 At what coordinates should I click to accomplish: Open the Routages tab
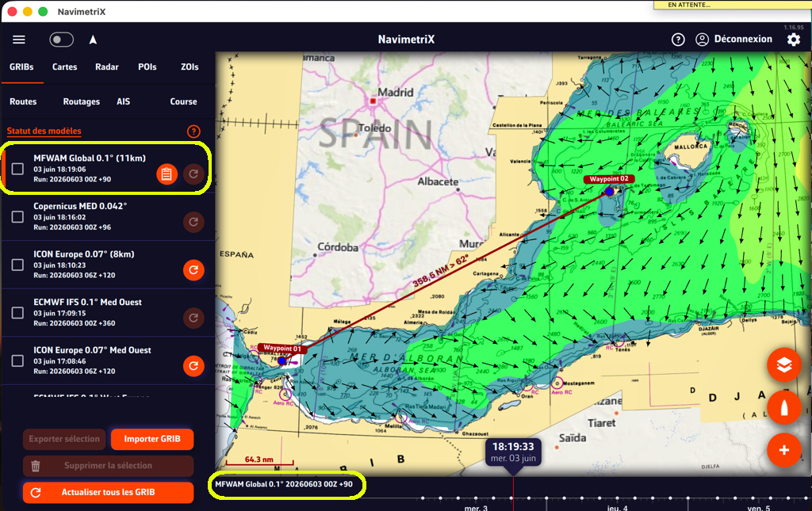pyautogui.click(x=82, y=101)
